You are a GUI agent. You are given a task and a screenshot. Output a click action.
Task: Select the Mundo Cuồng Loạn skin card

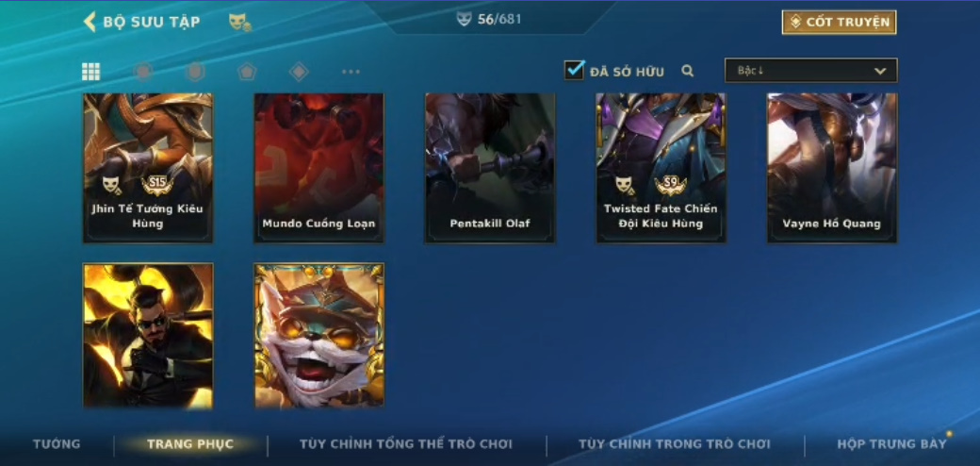(318, 168)
